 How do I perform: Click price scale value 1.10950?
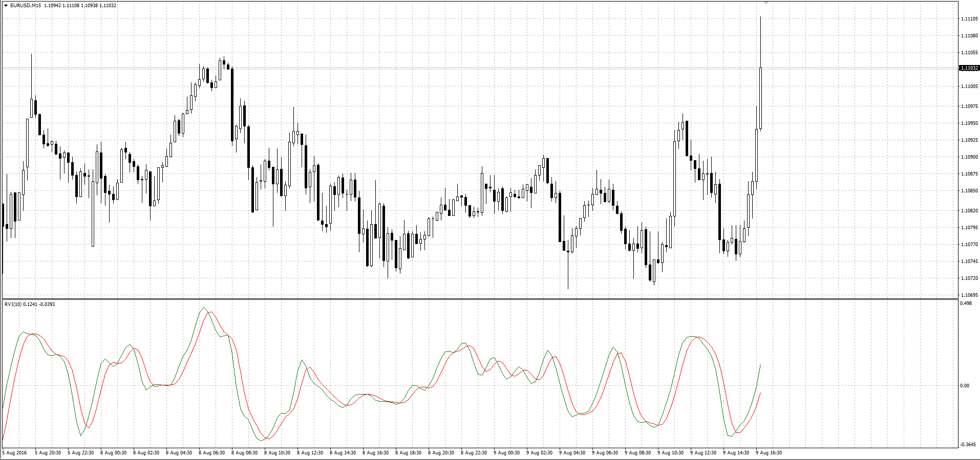(969, 123)
